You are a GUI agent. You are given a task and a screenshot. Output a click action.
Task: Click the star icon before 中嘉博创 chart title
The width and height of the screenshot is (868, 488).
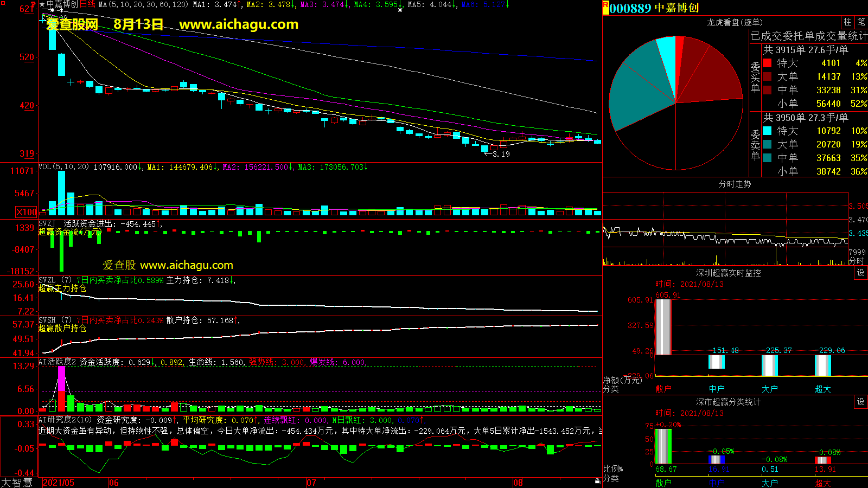pyautogui.click(x=42, y=4)
